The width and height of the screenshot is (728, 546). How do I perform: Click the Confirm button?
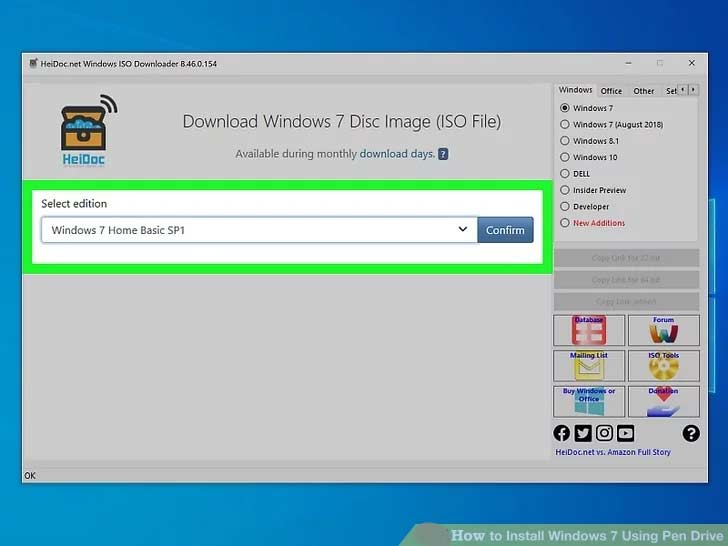point(505,230)
